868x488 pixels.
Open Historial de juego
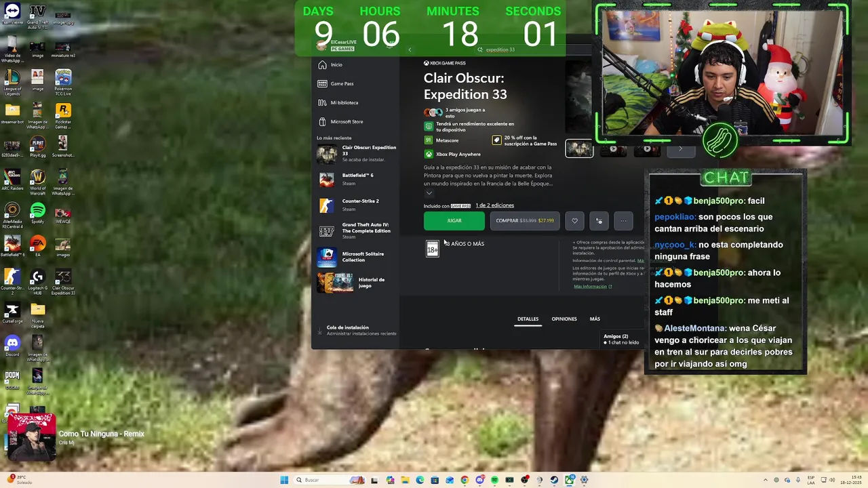[357, 283]
